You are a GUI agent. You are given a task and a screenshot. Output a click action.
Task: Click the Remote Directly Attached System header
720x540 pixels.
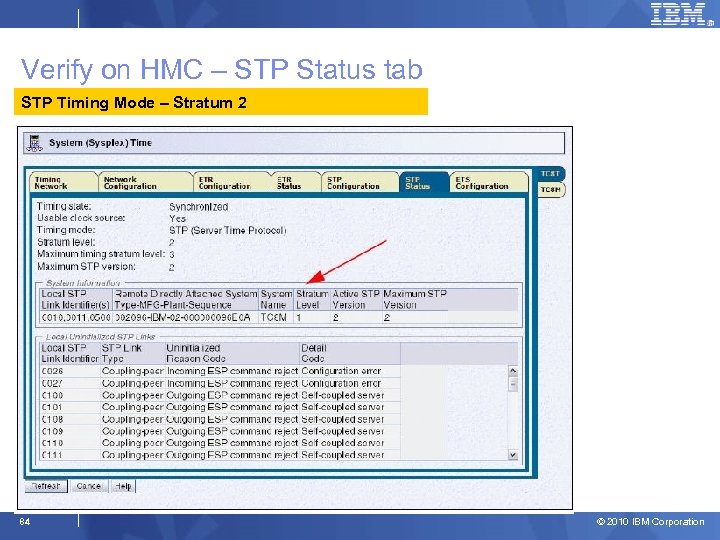[186, 299]
